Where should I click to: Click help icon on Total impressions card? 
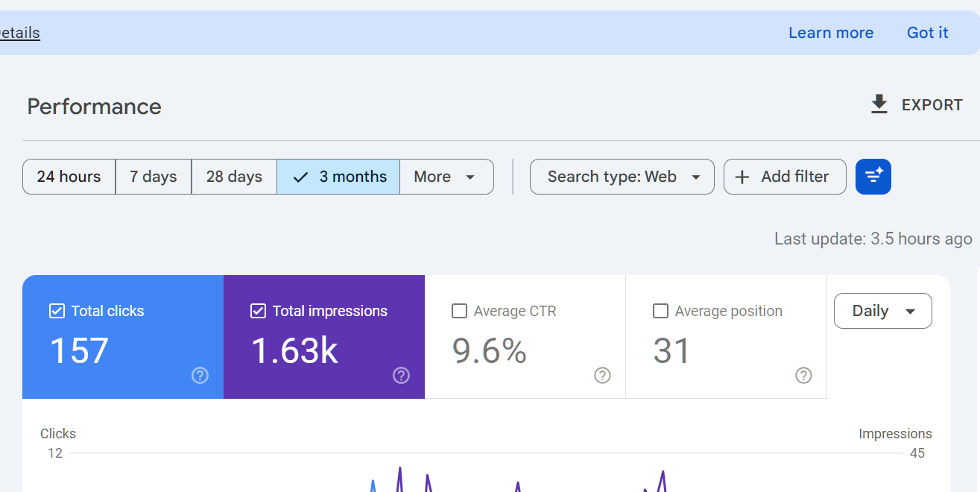(401, 376)
